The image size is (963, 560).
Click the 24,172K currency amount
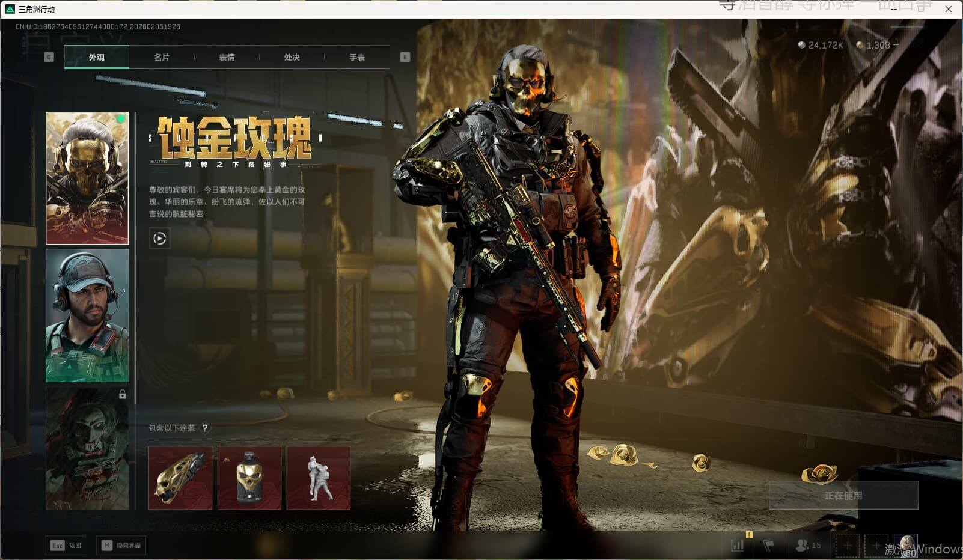(825, 45)
